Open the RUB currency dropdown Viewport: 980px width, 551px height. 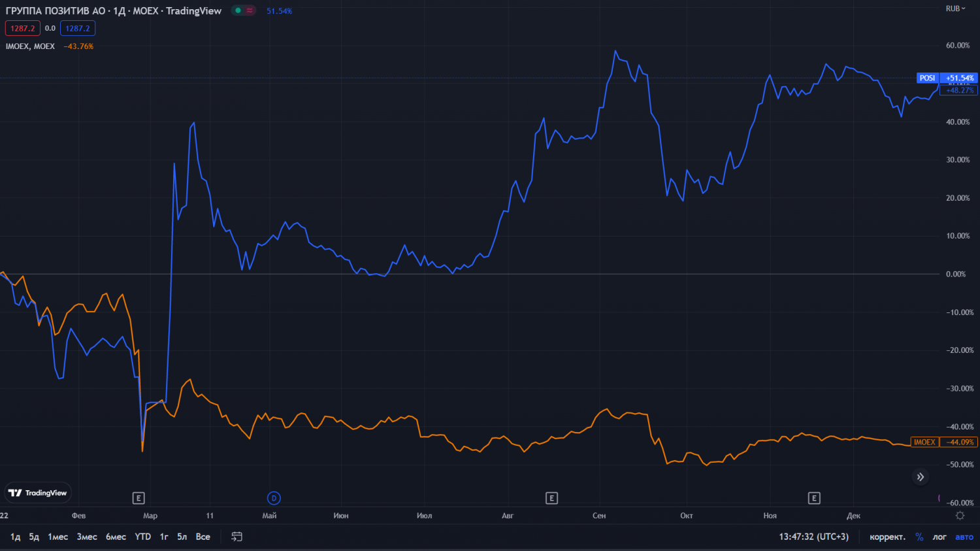pyautogui.click(x=955, y=8)
